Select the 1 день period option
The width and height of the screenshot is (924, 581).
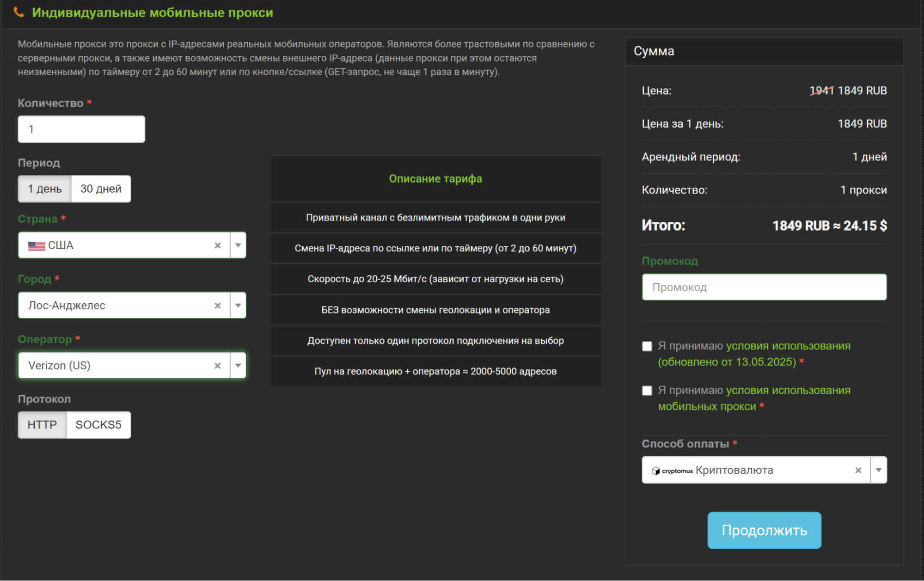point(44,189)
